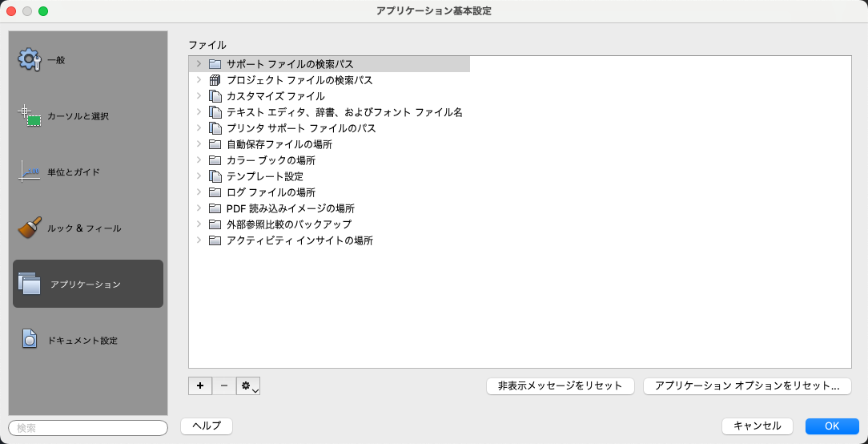This screenshot has height=444, width=868.
Task: Switch to 単位とガイド category
Action: [88, 172]
